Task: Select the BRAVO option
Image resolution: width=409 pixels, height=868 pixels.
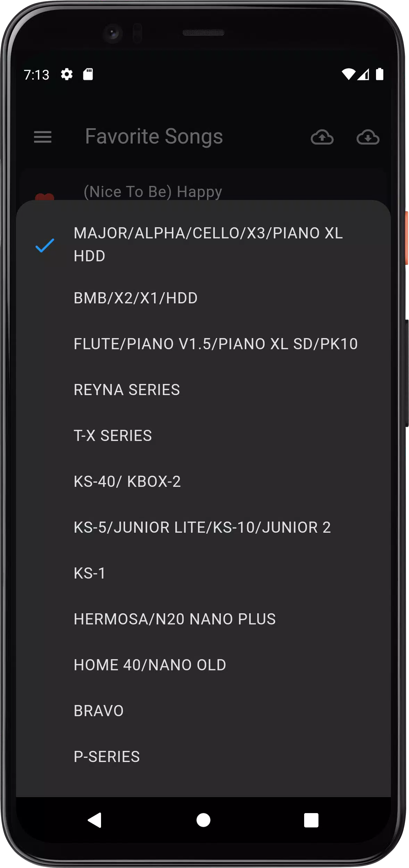Action: [203, 711]
